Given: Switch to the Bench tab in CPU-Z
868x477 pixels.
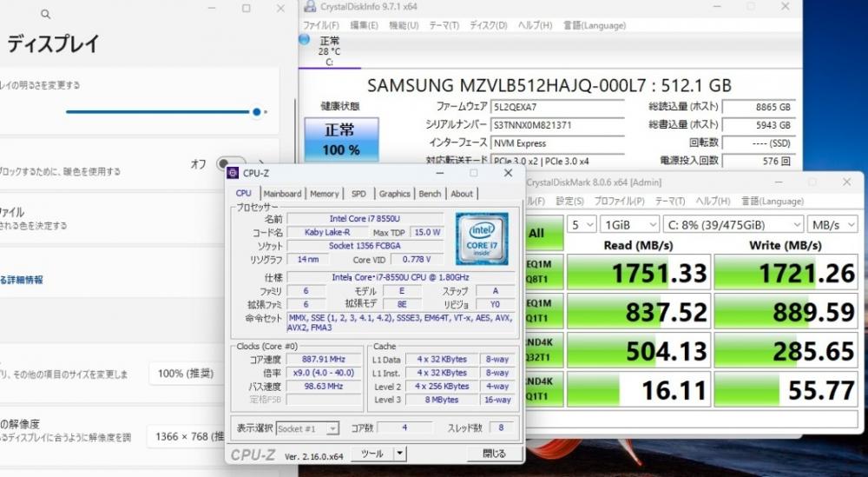Looking at the screenshot, I should pos(431,194).
